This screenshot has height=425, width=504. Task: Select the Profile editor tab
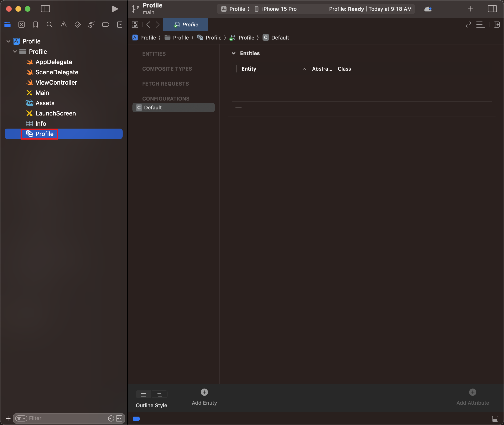coord(186,25)
